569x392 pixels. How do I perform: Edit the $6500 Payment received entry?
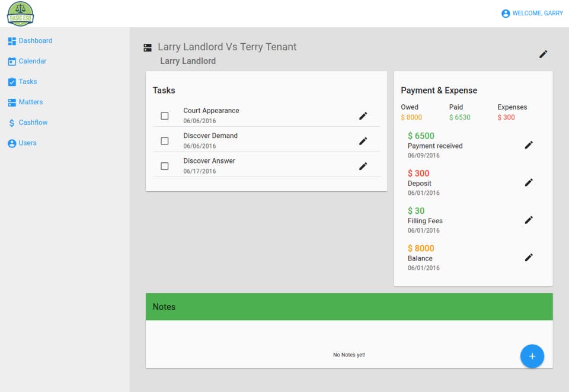coord(529,145)
